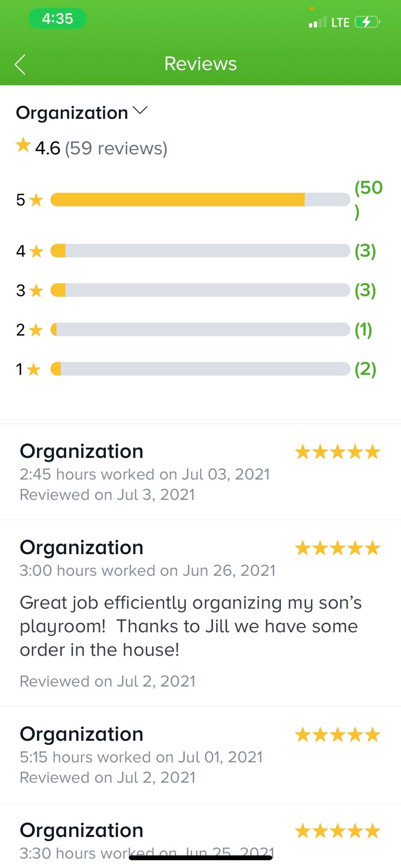
Task: Open the Jul 03, 2021 Organization review
Action: [x=200, y=472]
